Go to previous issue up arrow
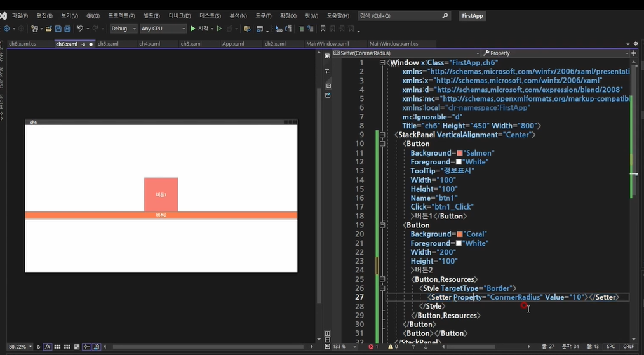 click(413, 347)
